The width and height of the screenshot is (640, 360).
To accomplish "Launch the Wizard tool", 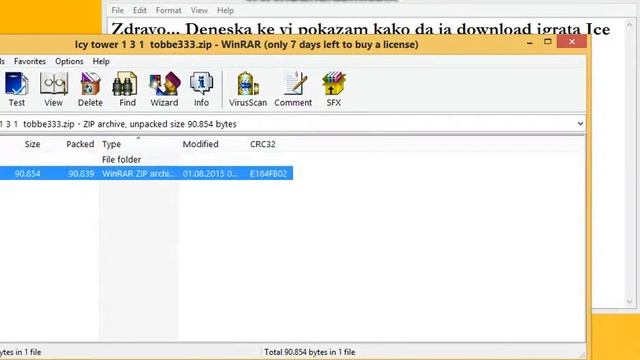I will click(164, 89).
